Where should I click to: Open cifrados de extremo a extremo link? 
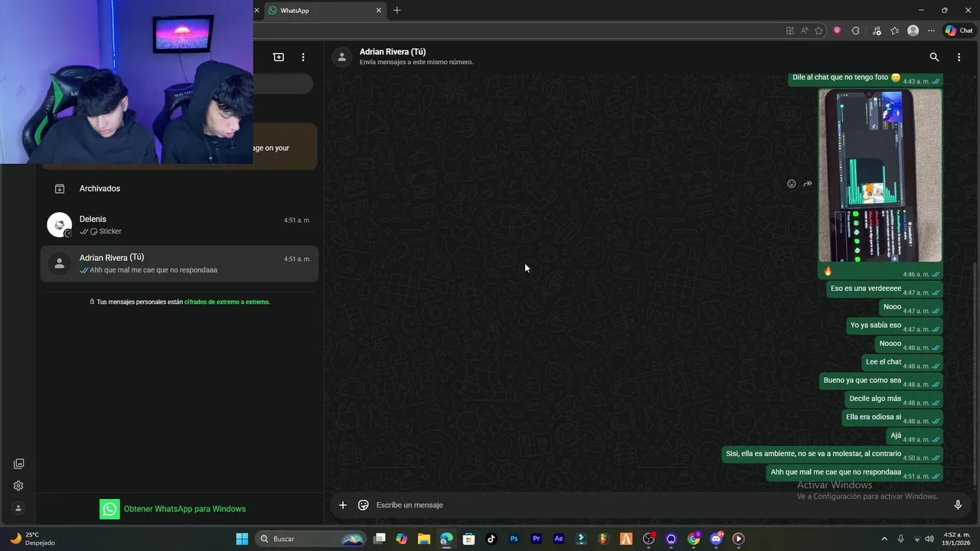pos(227,302)
